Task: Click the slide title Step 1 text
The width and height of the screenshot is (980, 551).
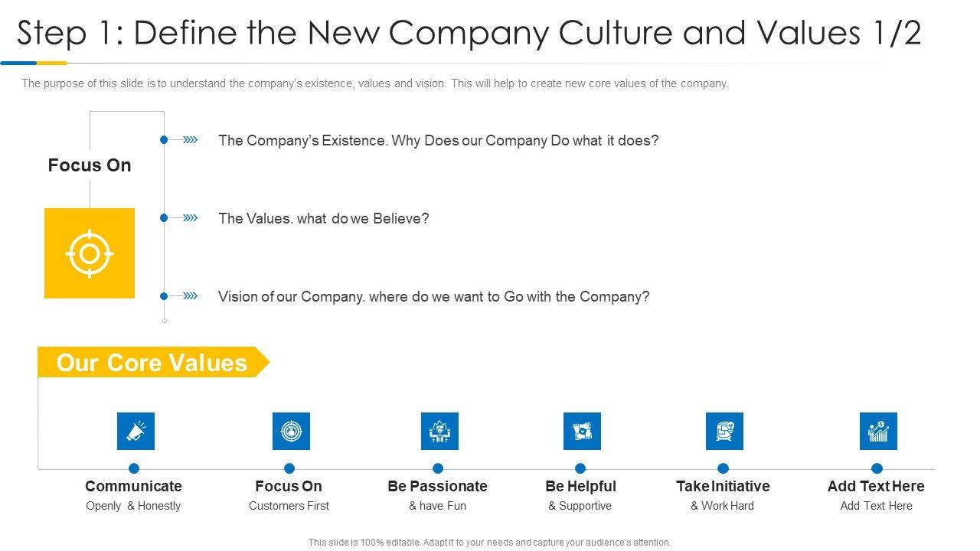Action: (469, 33)
